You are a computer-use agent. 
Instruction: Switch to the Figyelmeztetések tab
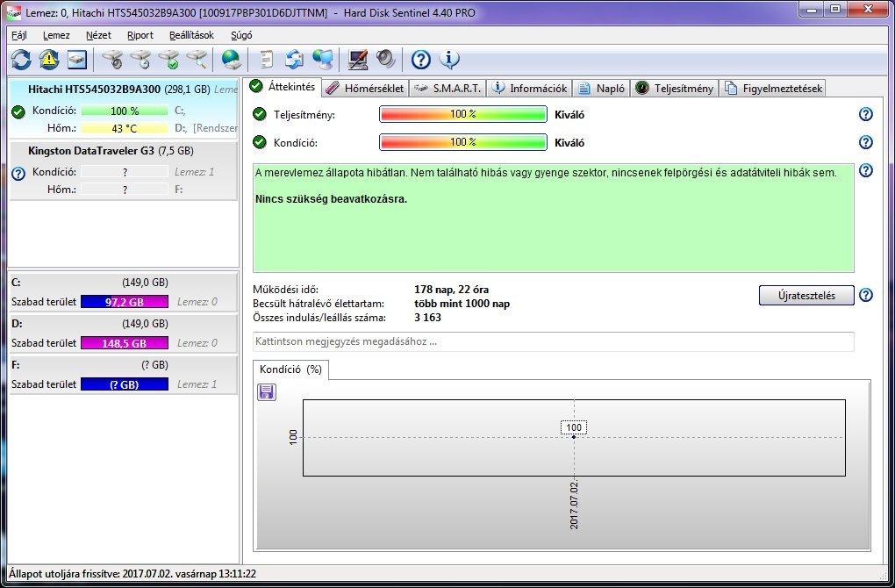click(x=773, y=89)
